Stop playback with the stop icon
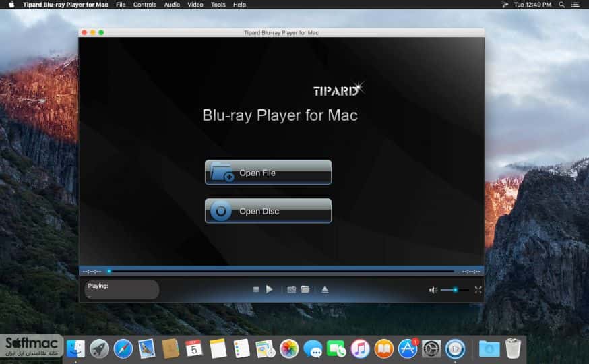589x364 pixels. 256,290
